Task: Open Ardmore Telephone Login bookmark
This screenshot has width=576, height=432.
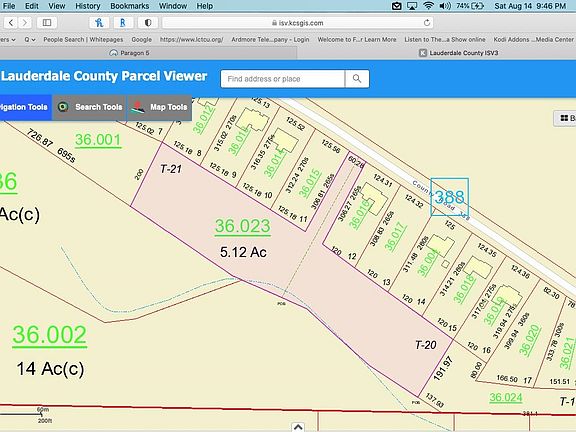Action: 270,39
